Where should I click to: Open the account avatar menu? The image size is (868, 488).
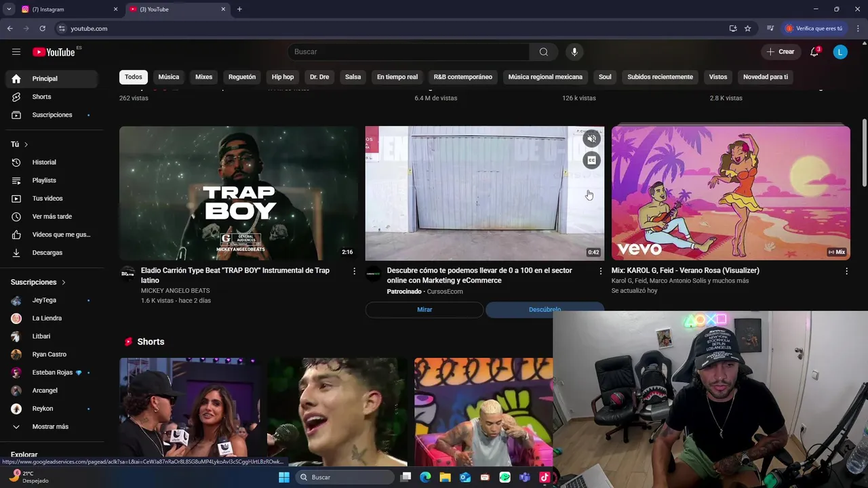pos(840,52)
